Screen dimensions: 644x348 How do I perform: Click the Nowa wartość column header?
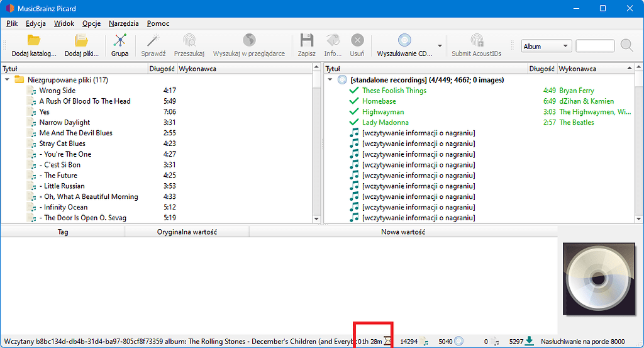click(x=403, y=232)
